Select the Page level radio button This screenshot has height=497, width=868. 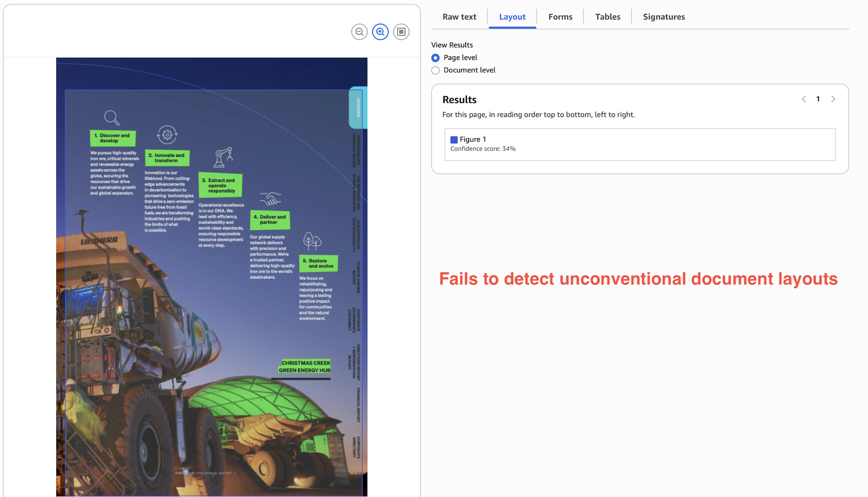pyautogui.click(x=435, y=58)
